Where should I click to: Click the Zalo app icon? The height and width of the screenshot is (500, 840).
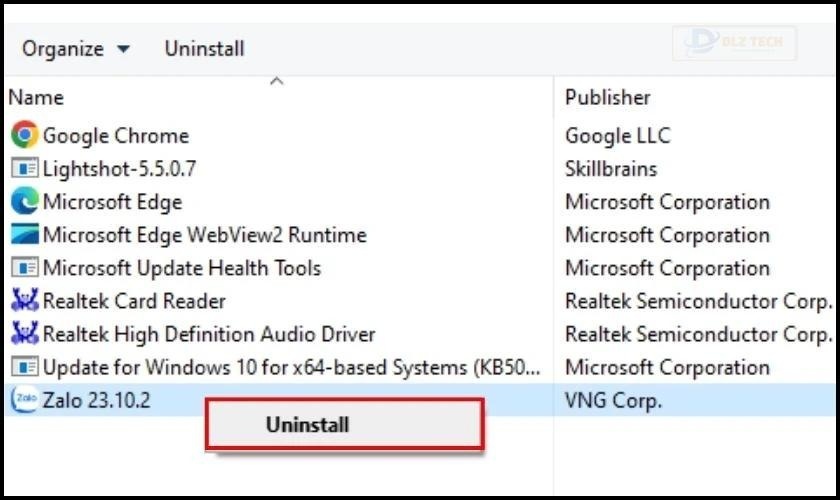click(25, 400)
